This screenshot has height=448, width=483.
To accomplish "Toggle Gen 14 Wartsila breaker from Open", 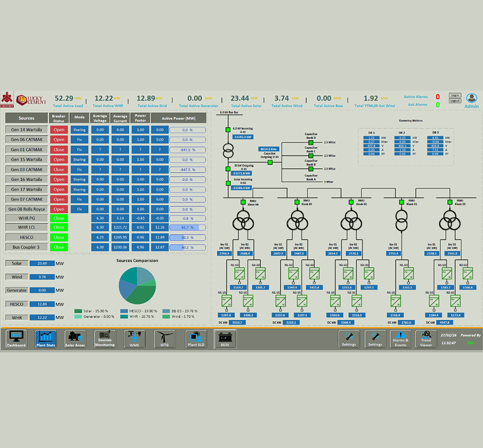I will 59,129.
